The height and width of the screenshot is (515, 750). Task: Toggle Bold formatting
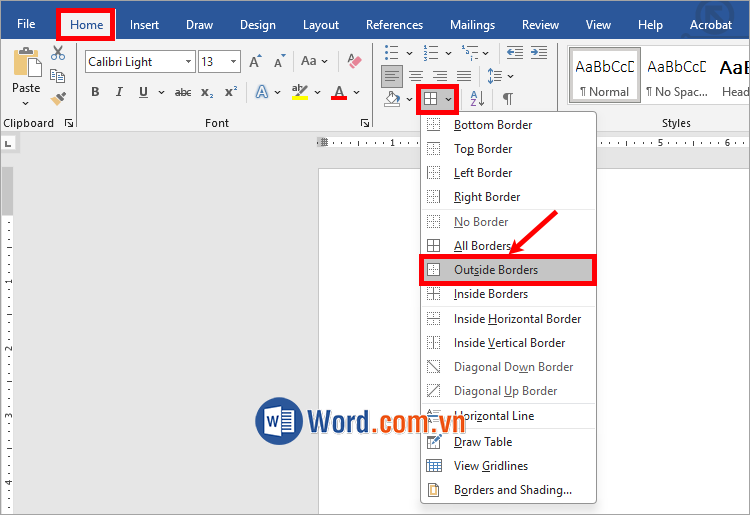pyautogui.click(x=95, y=93)
